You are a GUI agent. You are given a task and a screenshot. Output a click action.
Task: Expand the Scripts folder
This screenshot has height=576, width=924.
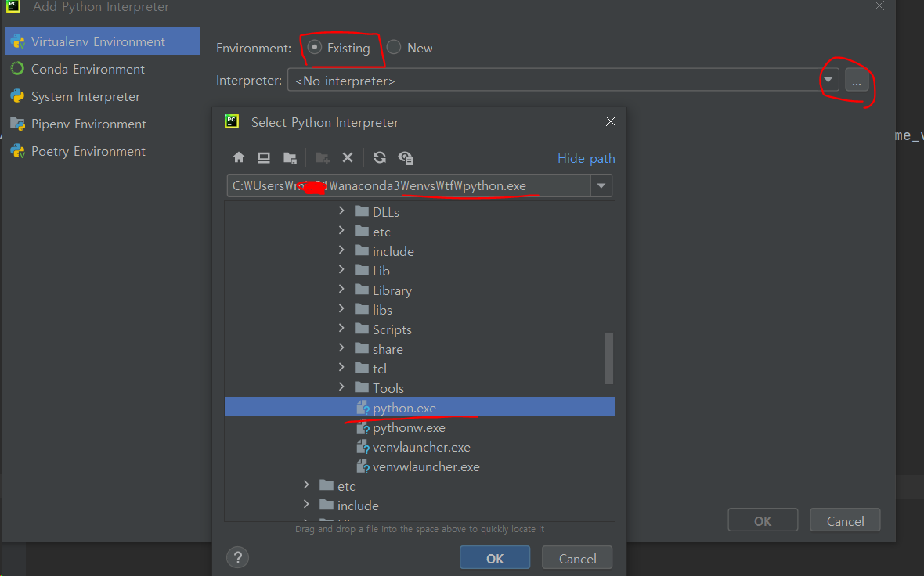[341, 328]
